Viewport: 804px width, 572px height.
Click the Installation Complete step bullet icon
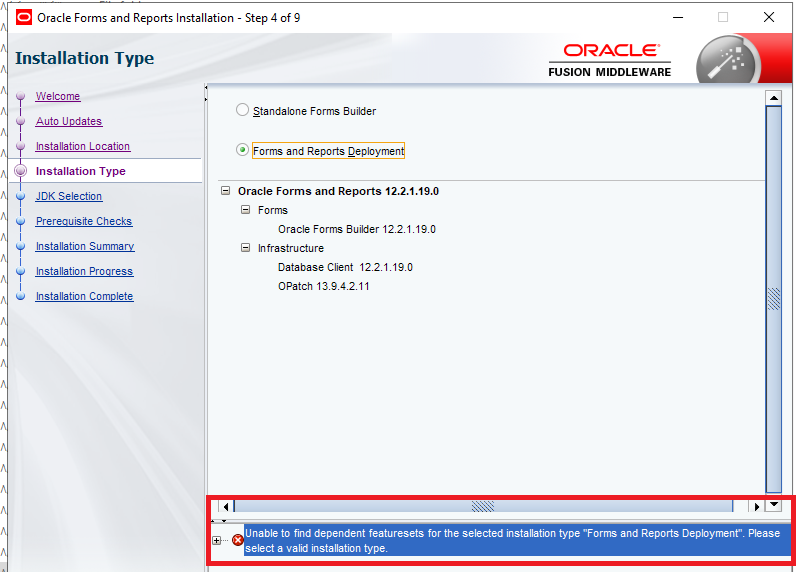coord(21,296)
